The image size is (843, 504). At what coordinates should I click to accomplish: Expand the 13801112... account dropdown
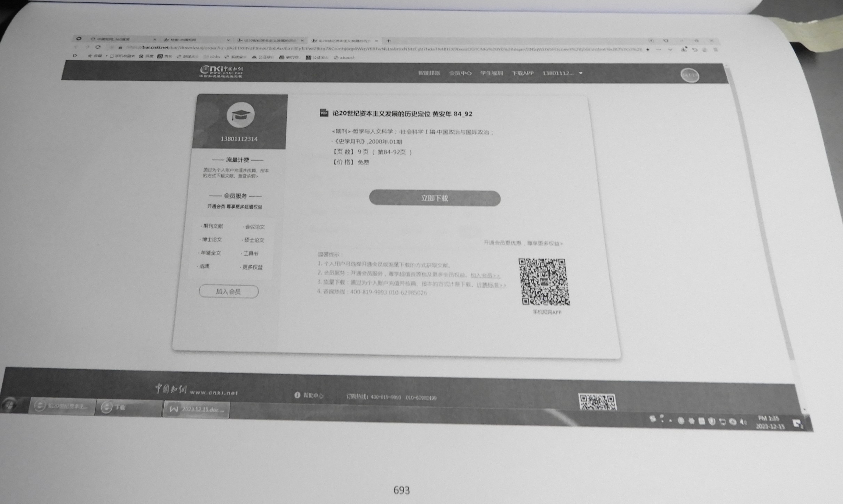pyautogui.click(x=562, y=73)
